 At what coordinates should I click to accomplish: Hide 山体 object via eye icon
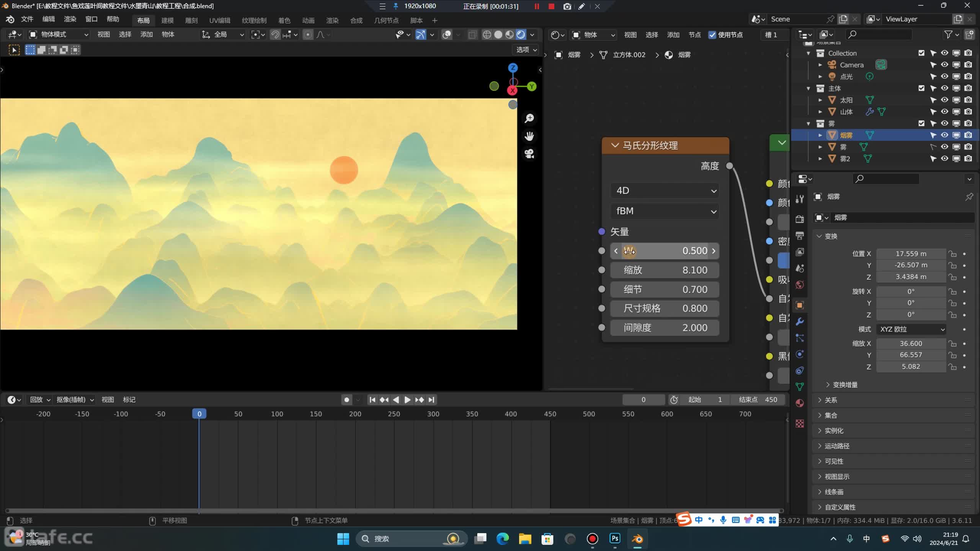click(x=945, y=112)
